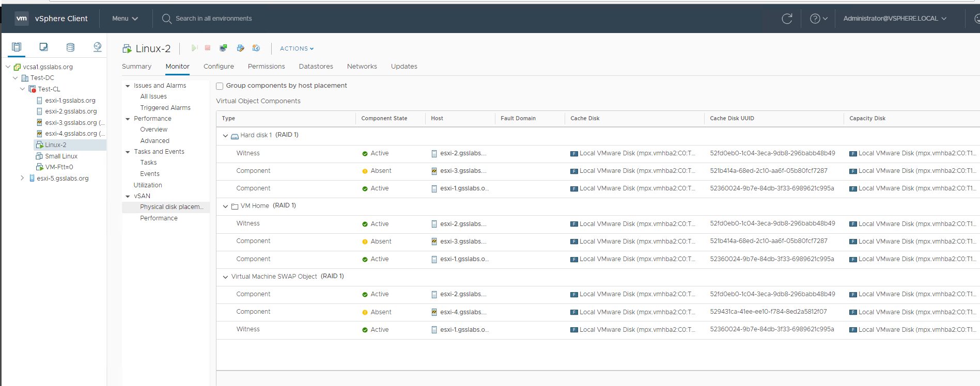Screen dimensions: 980x386
Task: Enable Group components by host placement
Action: pos(220,86)
